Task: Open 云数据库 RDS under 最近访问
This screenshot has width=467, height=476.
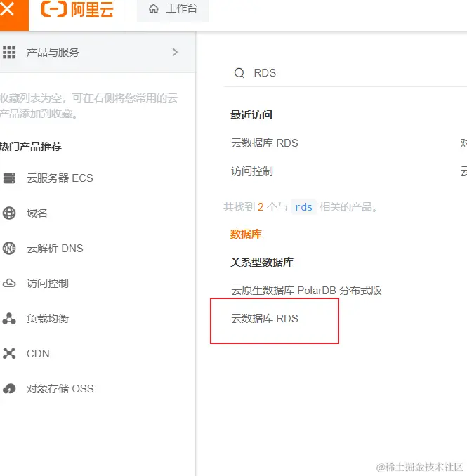Action: pyautogui.click(x=265, y=143)
